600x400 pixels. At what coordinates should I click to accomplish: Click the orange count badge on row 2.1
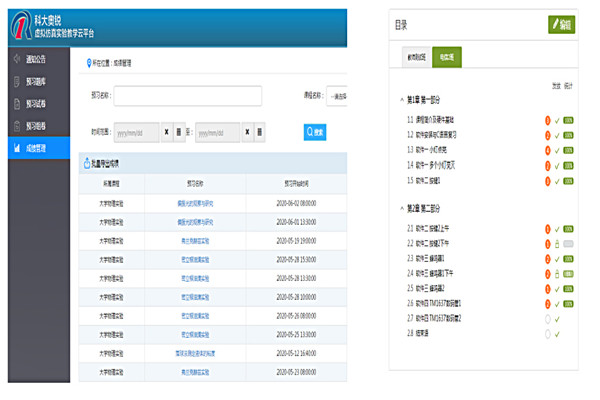548,229
